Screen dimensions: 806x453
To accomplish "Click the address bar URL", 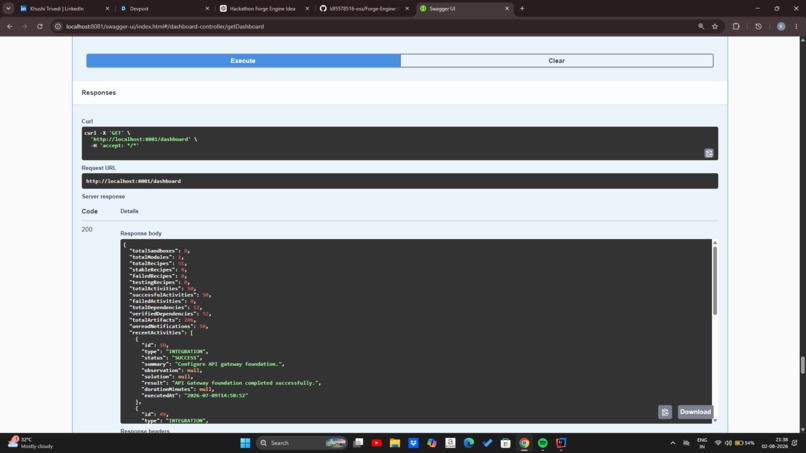I will [165, 26].
